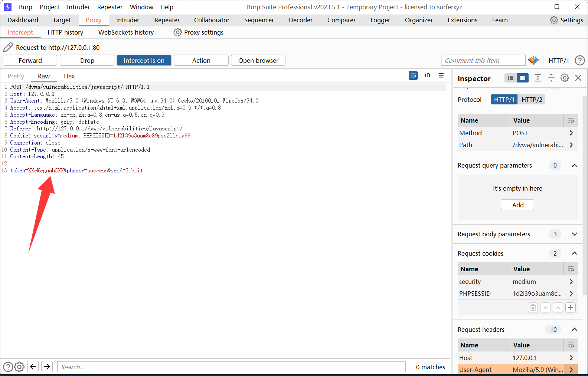Drop the intercepted request
This screenshot has width=588, height=376.
(87, 61)
